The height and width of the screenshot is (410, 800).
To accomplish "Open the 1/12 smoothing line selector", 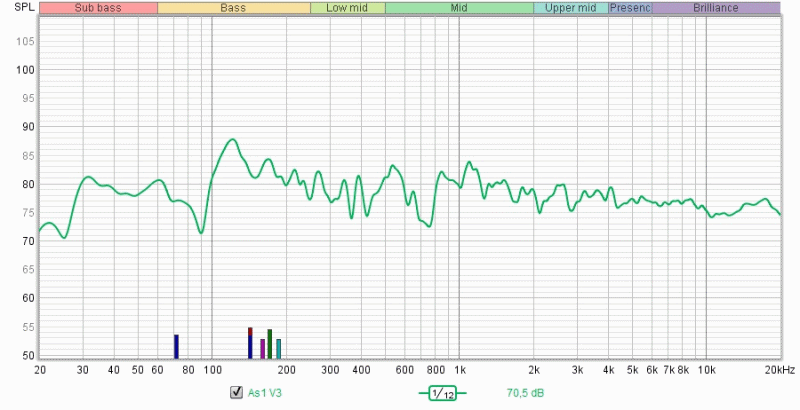I will 442,393.
